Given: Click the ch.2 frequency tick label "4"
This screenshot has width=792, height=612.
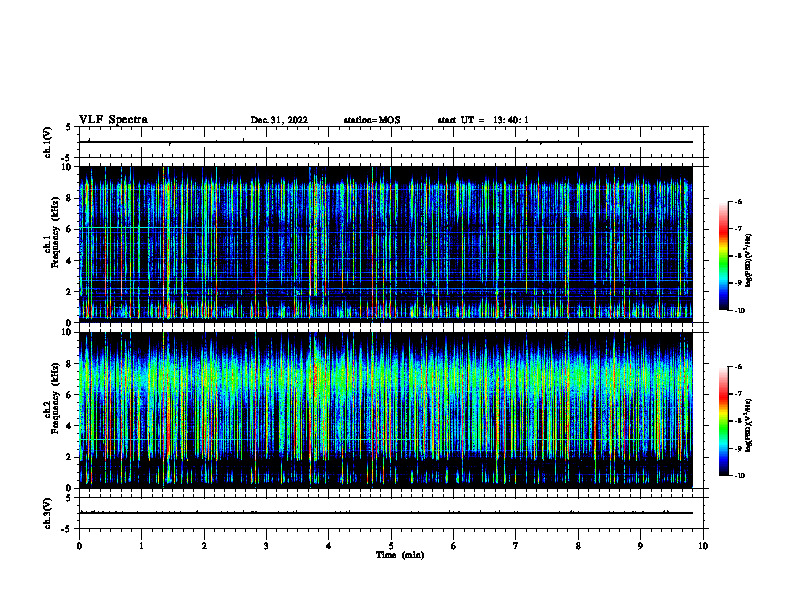Looking at the screenshot, I should [69, 426].
